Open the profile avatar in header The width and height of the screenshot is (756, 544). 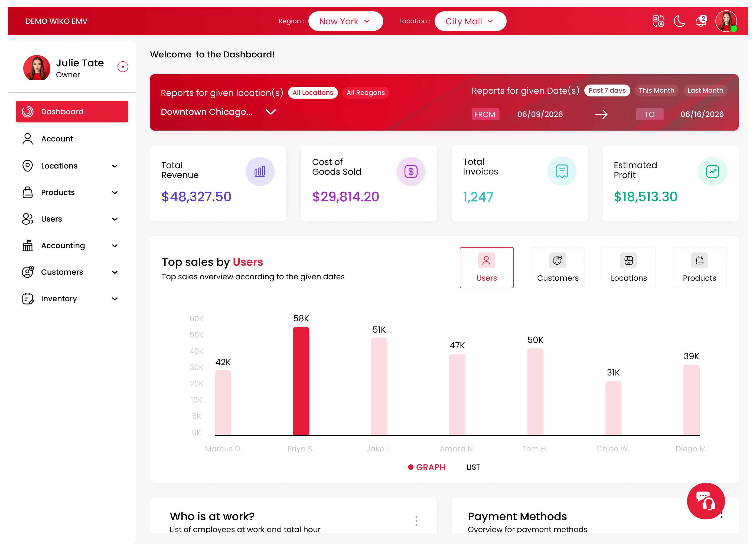tap(726, 21)
